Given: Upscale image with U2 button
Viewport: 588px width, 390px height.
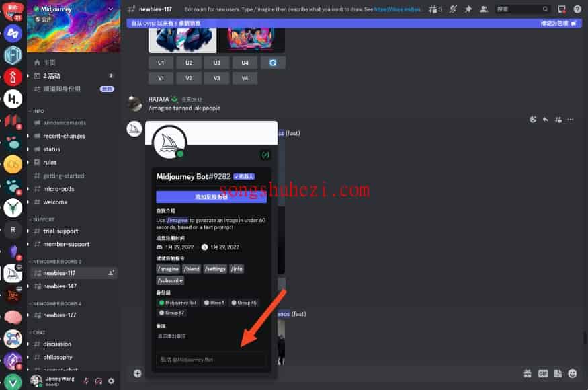Looking at the screenshot, I should [189, 63].
